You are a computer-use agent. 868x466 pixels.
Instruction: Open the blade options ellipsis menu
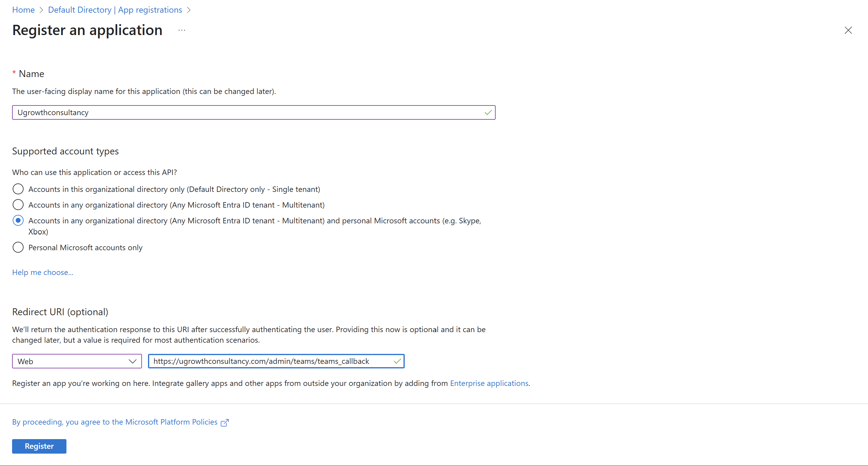click(181, 30)
